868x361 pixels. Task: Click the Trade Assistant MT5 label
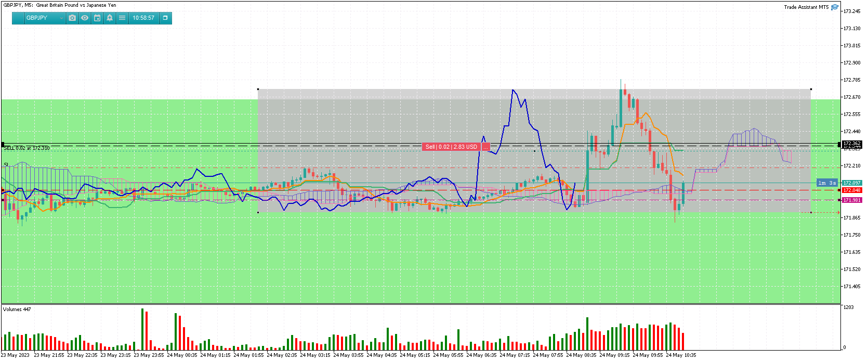pos(806,7)
